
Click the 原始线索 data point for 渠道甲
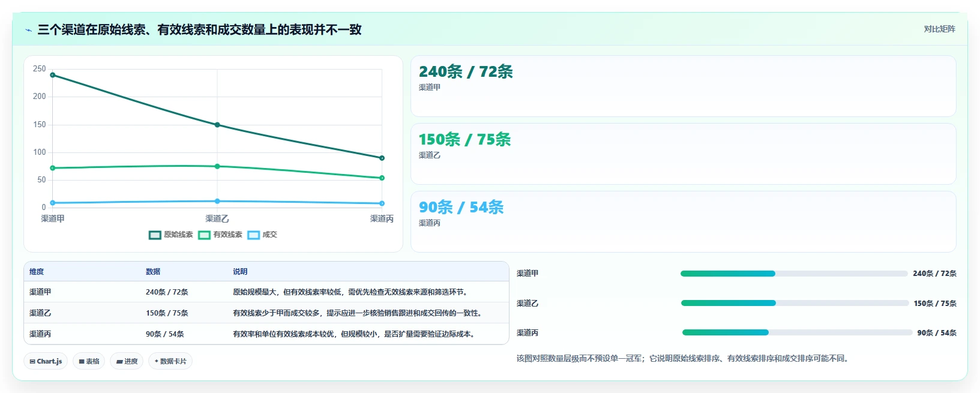point(53,75)
